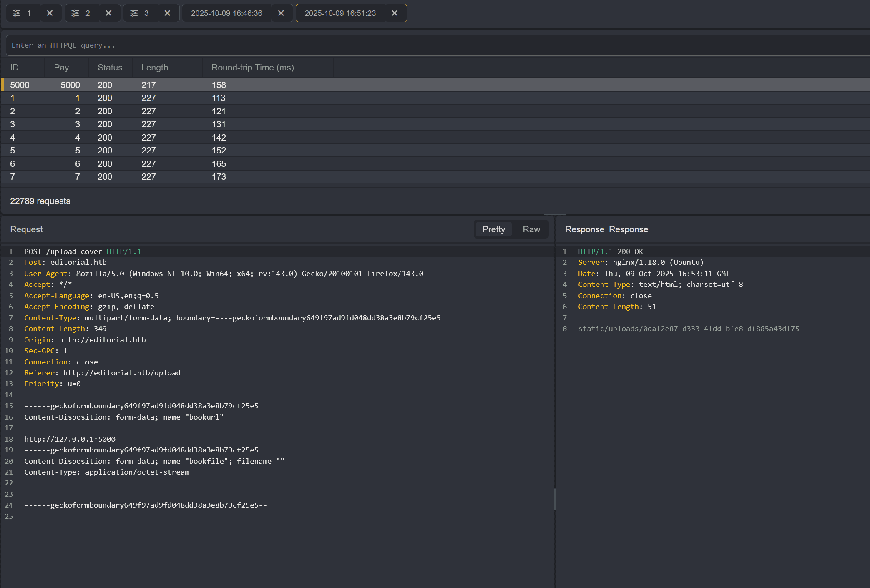This screenshot has width=870, height=588.
Task: Close tab 1 with its X icon
Action: coord(50,13)
